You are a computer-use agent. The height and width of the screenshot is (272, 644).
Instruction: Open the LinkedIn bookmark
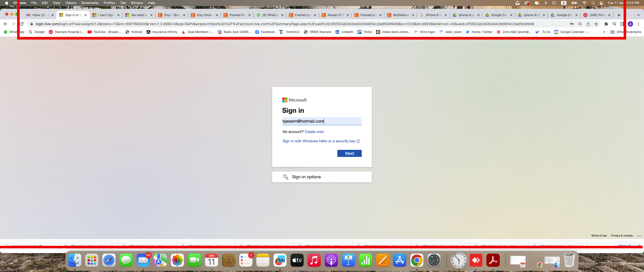click(x=344, y=32)
